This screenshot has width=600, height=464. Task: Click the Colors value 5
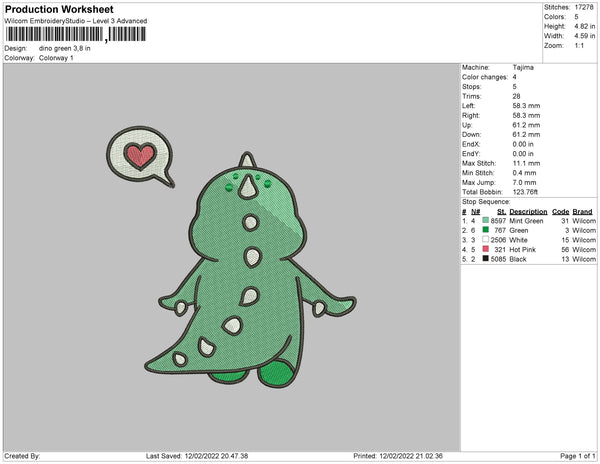(x=576, y=17)
